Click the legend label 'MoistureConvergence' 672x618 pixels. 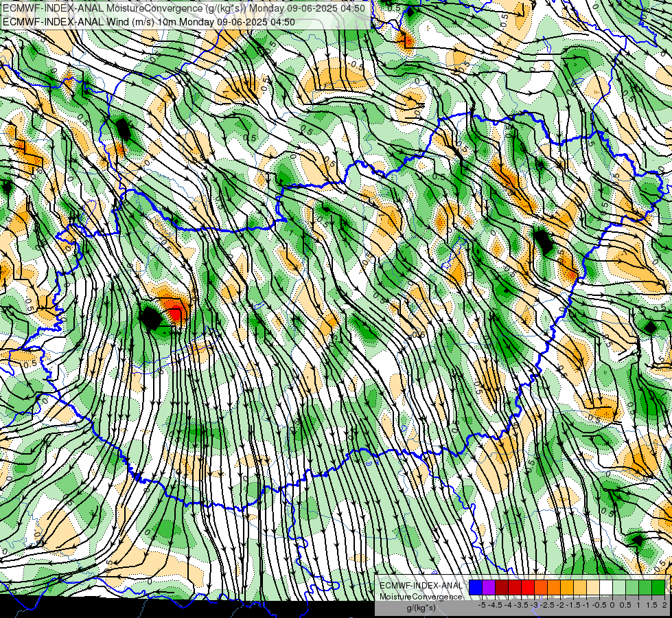pyautogui.click(x=421, y=597)
